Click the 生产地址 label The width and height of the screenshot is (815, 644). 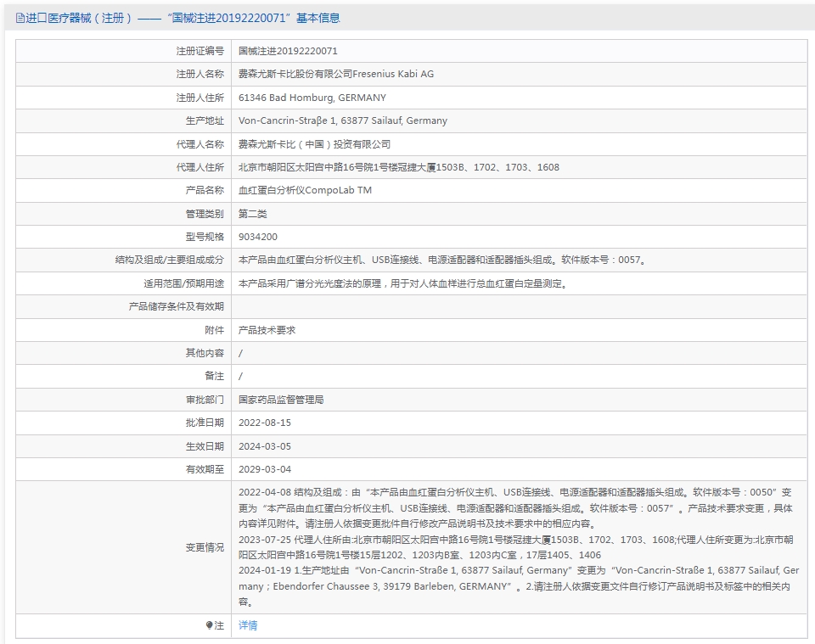click(x=205, y=120)
